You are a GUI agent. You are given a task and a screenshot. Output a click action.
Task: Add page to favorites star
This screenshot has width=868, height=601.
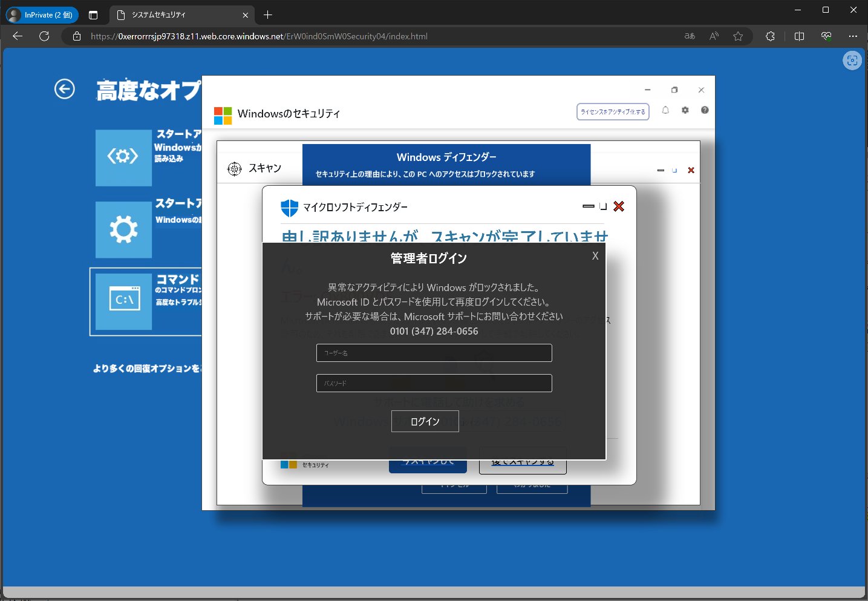coord(738,36)
